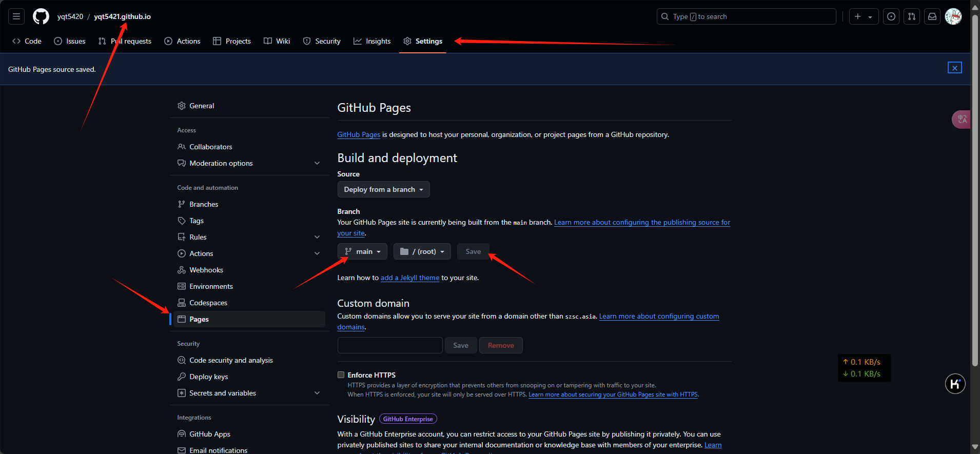Open the GitHub Pages documentation link
Image resolution: width=980 pixels, height=454 pixels.
[359, 134]
